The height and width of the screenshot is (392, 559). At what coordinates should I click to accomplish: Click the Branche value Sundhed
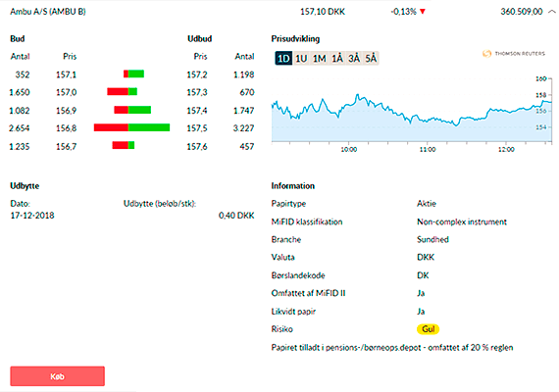[432, 239]
